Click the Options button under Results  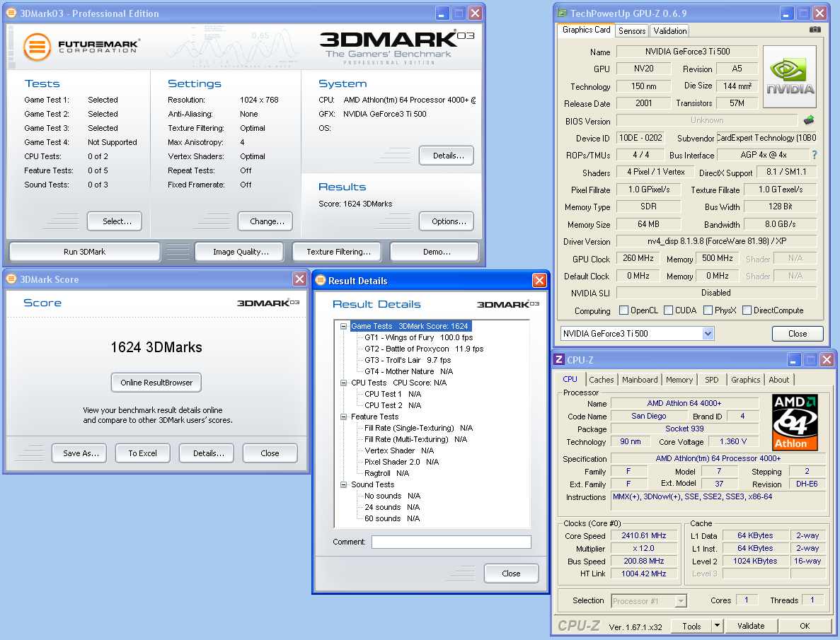pyautogui.click(x=447, y=221)
